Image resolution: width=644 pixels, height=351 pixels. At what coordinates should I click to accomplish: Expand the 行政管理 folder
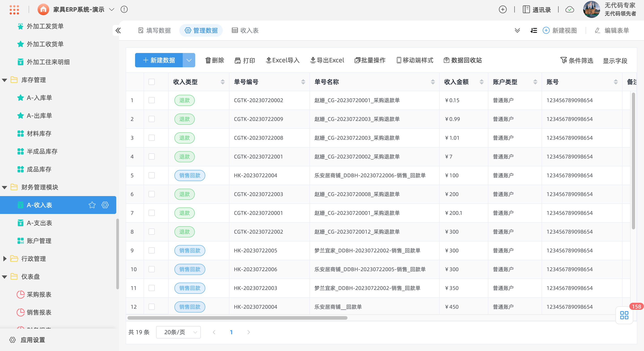pos(5,259)
